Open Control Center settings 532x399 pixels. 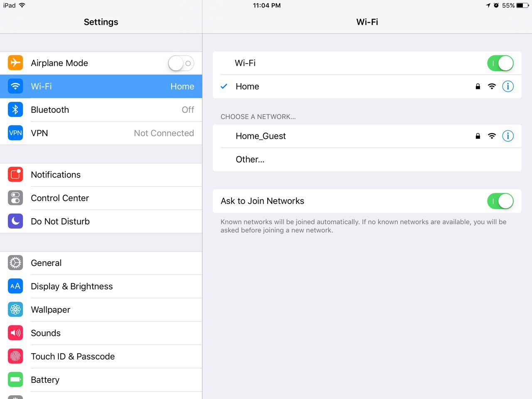click(x=101, y=198)
